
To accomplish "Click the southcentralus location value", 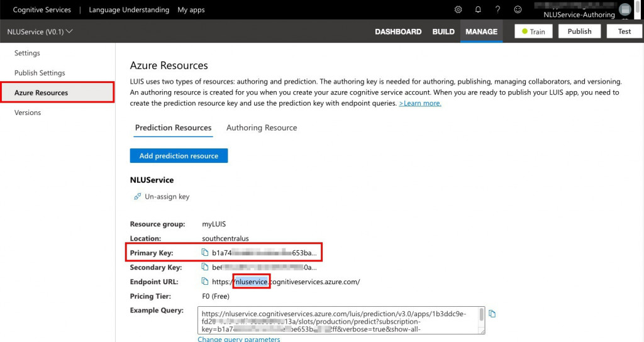I will [x=226, y=238].
